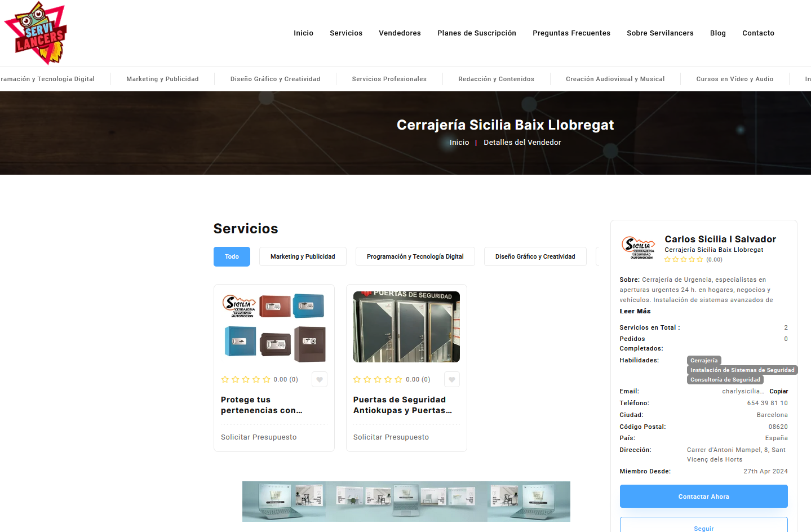Click the postal code 08620

[x=778, y=427]
